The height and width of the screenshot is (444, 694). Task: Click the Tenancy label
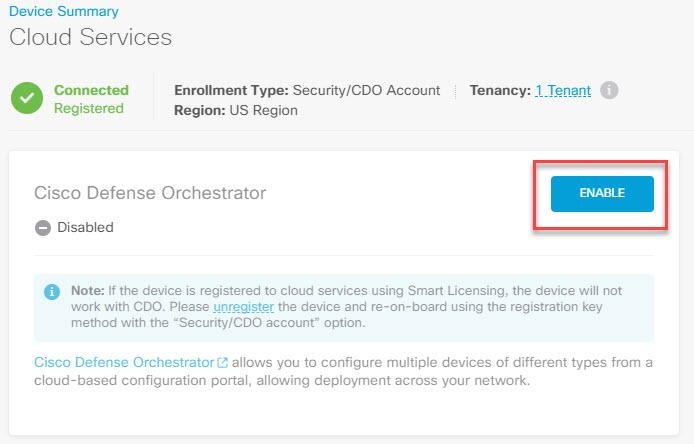tap(499, 90)
